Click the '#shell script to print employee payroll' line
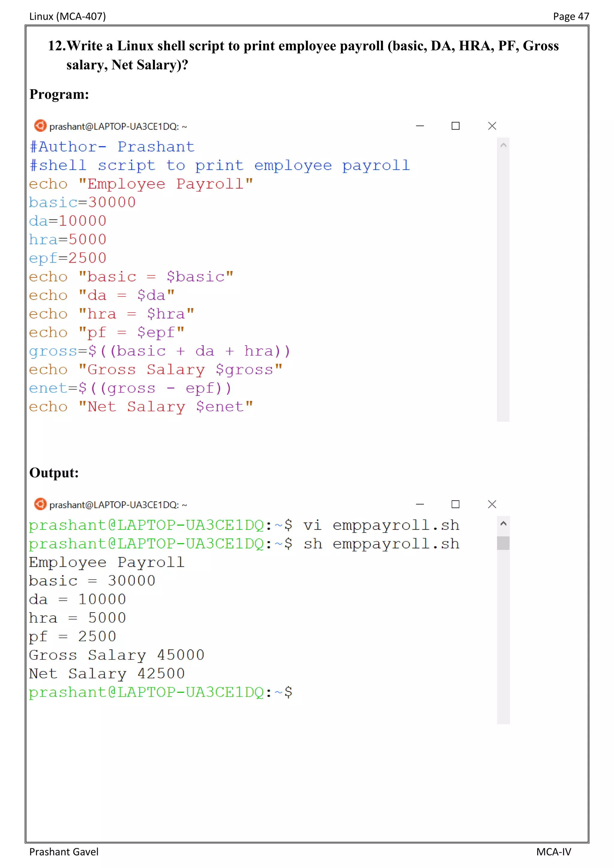614x868 pixels. (x=220, y=165)
